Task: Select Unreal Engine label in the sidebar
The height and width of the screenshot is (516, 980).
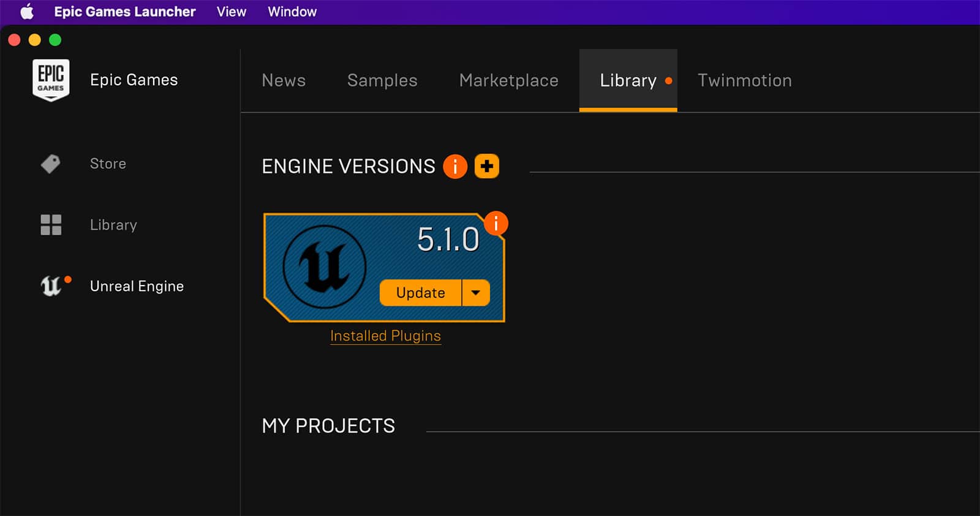Action: pyautogui.click(x=137, y=286)
